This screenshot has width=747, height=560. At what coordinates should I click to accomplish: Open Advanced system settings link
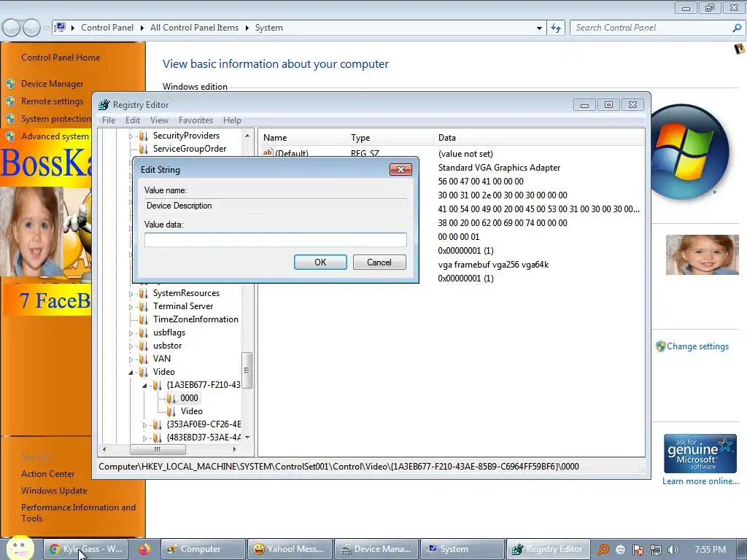coord(55,136)
